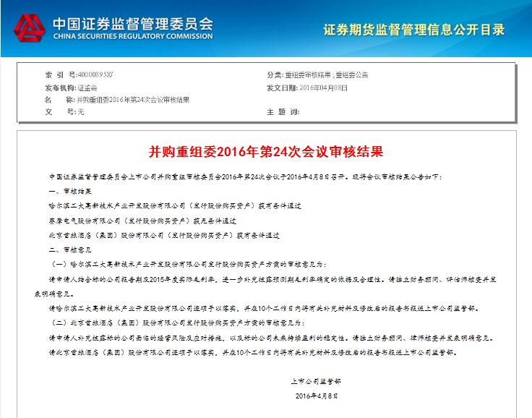The image size is (532, 418).
Task: Click the intro sentence beginning 中国证券监督管理委员会上市公司
Action: coord(245,176)
